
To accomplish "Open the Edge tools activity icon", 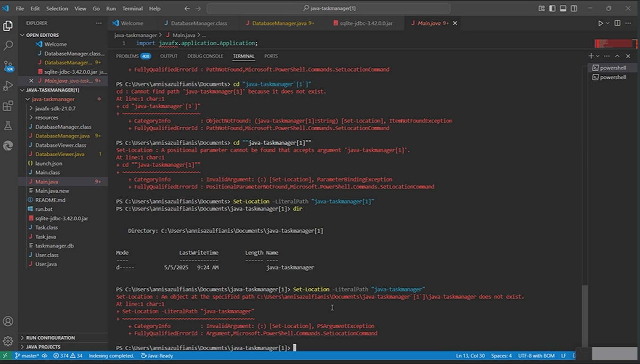I will (x=8, y=146).
